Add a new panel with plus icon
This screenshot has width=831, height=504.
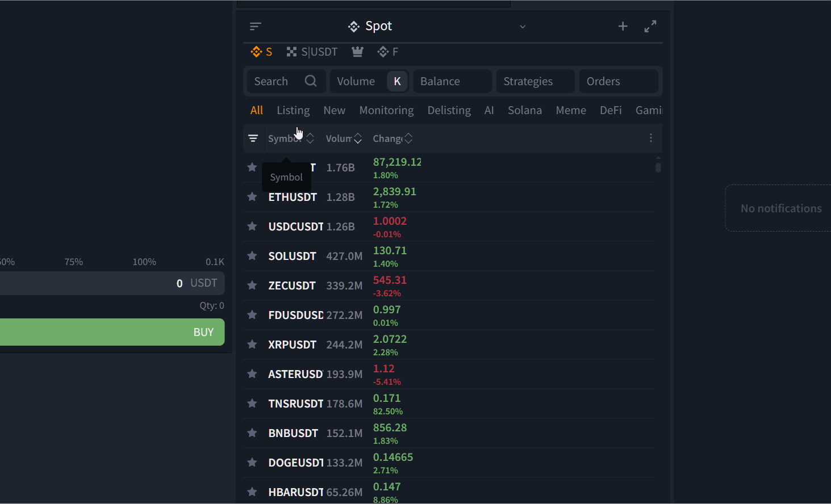623,26
